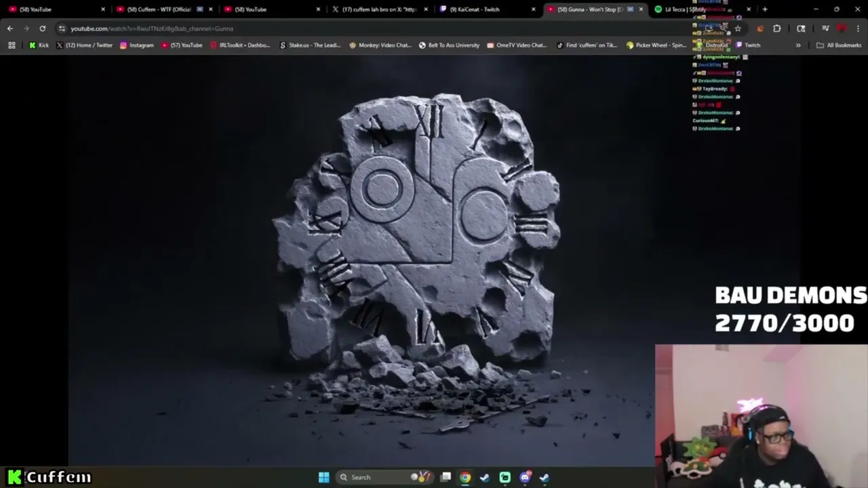Viewport: 868px width, 488px height.
Task: Go back using the browser back arrow
Action: [10, 28]
